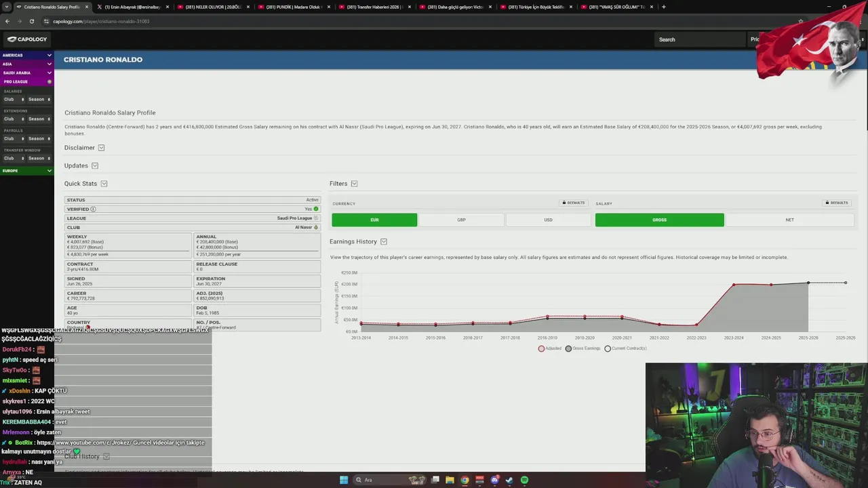Expand the EUROPE sidebar menu
Image resolution: width=868 pixels, height=488 pixels.
click(26, 171)
